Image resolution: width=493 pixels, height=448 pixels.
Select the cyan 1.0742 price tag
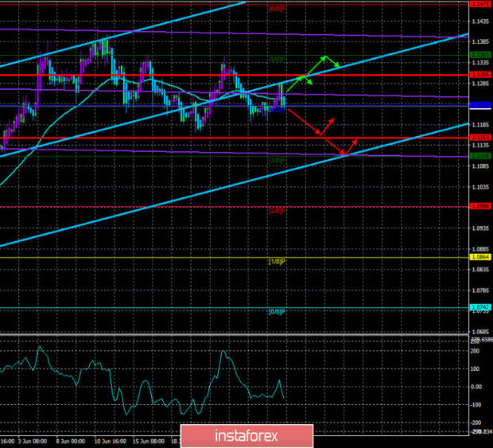(480, 307)
